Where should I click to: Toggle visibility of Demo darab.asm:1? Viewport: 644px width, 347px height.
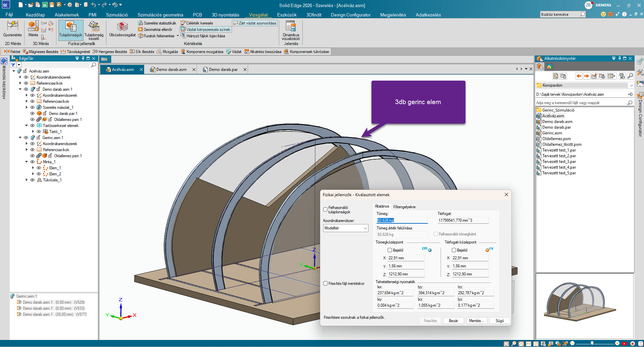tap(26, 89)
